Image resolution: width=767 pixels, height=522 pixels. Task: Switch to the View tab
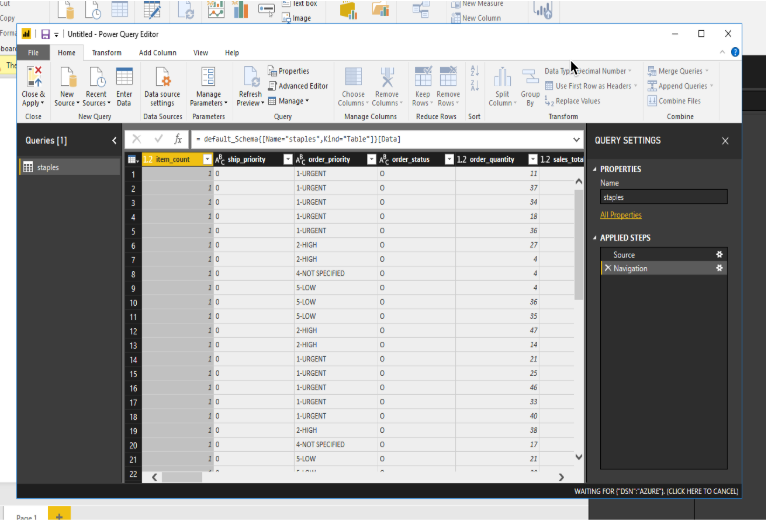click(201, 53)
